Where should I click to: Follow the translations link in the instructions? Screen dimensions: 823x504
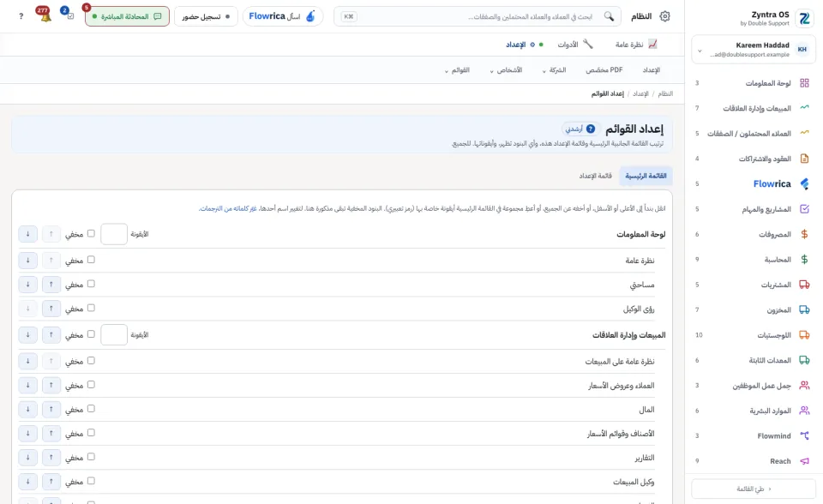227,208
